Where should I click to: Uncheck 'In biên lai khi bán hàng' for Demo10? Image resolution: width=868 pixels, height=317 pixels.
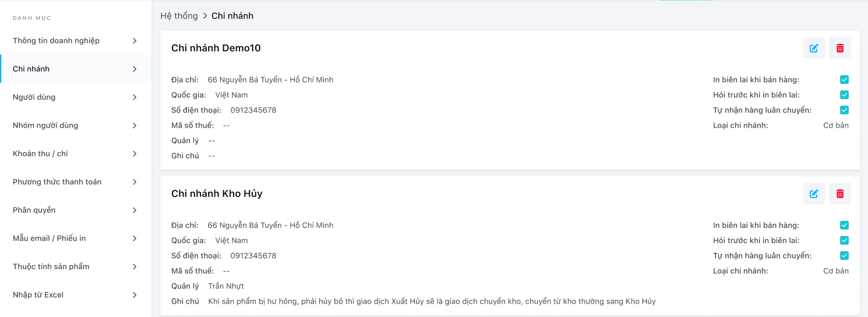pos(844,80)
